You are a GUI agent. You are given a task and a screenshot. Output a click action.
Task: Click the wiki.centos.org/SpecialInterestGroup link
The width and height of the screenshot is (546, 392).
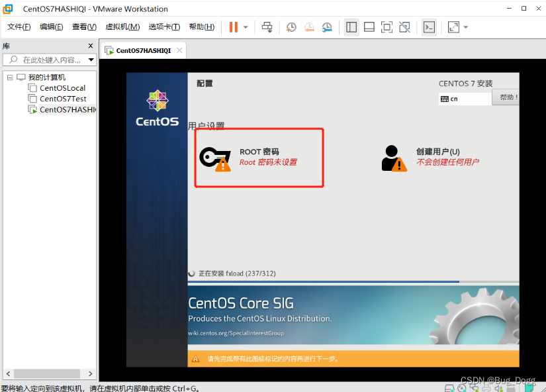[x=236, y=333]
